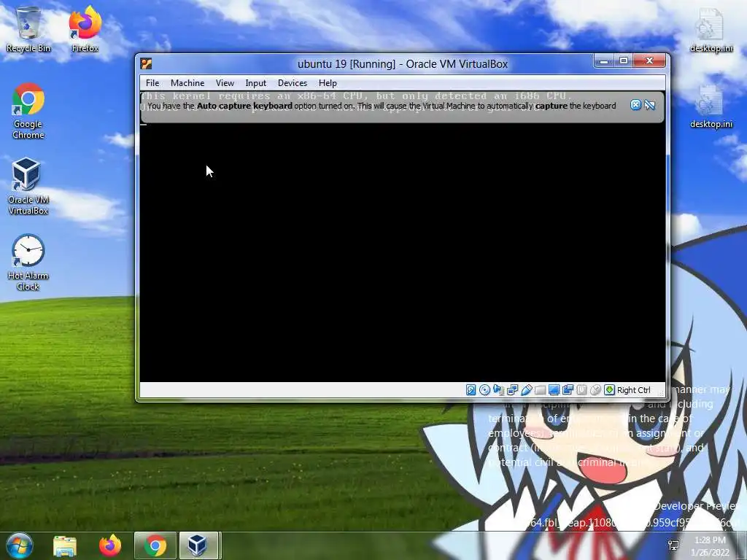Image resolution: width=747 pixels, height=560 pixels.
Task: Open Firefox from the taskbar
Action: (110, 545)
